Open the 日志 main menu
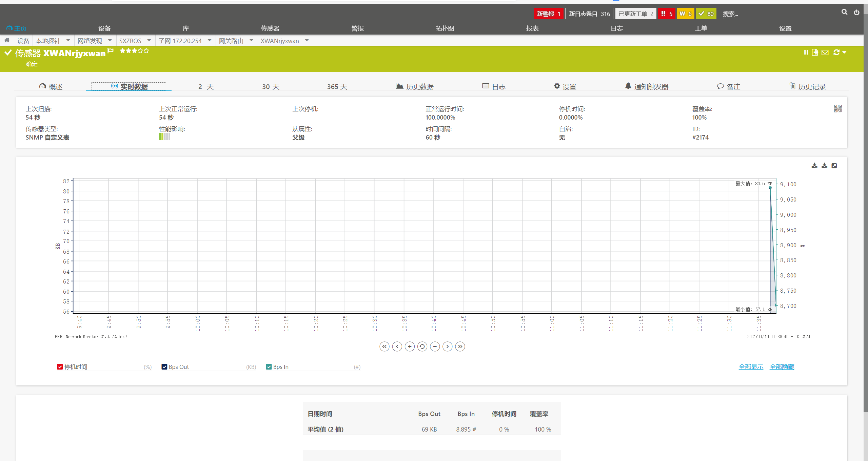 coord(616,28)
